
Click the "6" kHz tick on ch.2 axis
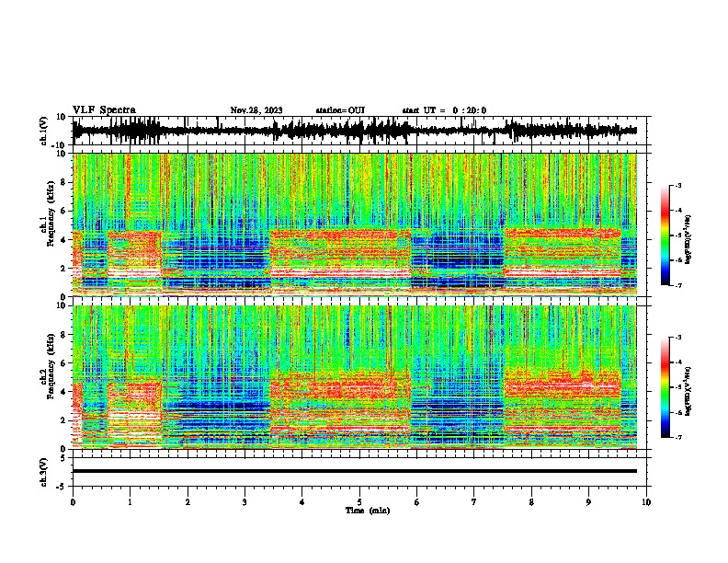(63, 363)
